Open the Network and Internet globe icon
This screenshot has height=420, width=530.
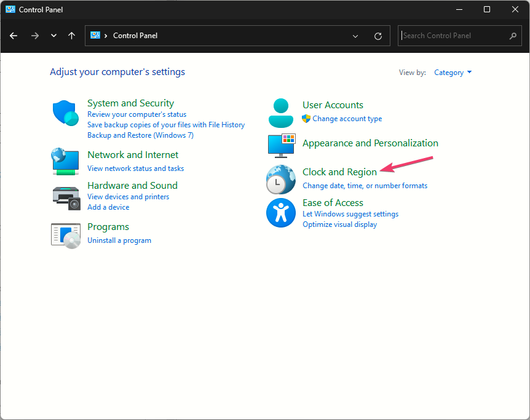tap(65, 161)
